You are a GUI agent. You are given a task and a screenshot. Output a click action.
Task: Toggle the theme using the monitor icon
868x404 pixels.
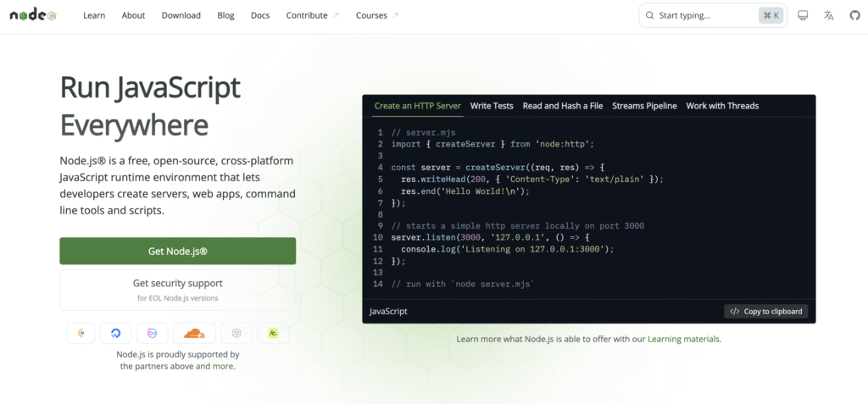(x=803, y=15)
